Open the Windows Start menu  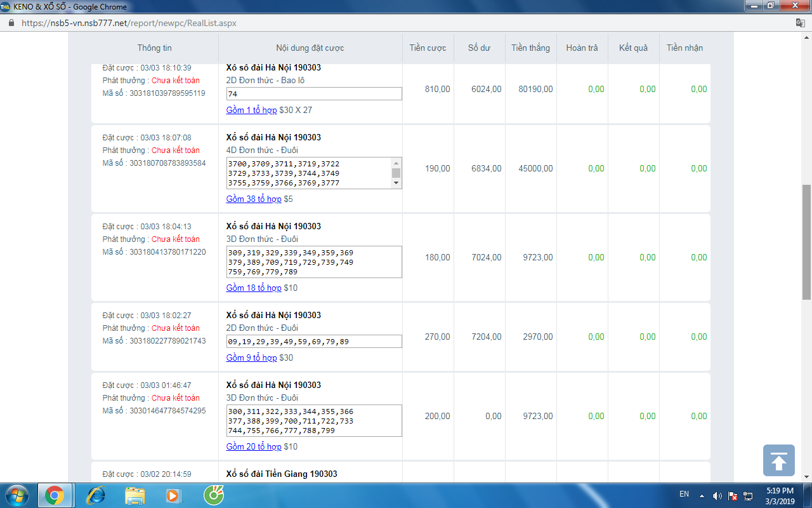click(x=17, y=495)
